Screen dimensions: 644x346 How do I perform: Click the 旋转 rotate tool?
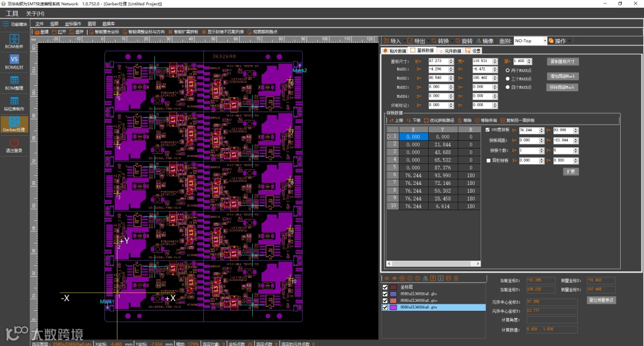(x=463, y=41)
